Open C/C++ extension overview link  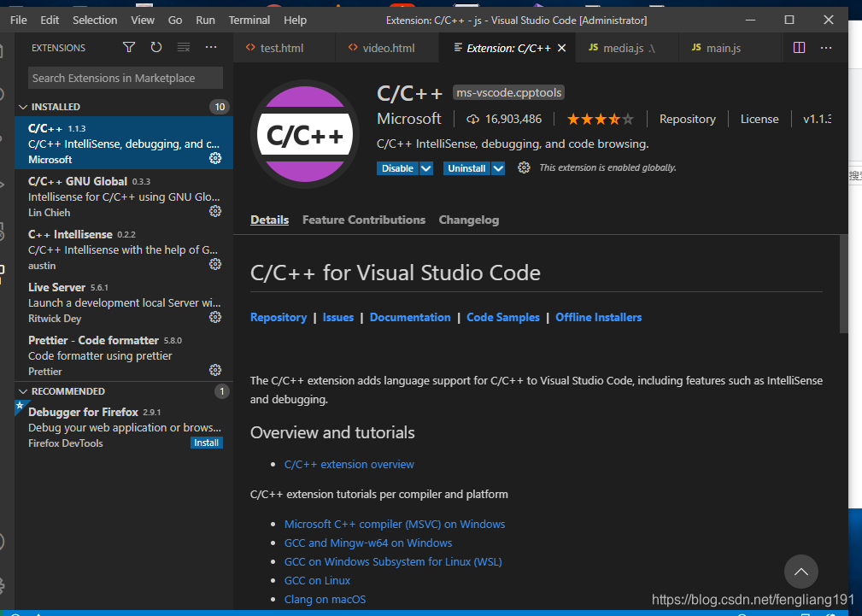pos(349,465)
